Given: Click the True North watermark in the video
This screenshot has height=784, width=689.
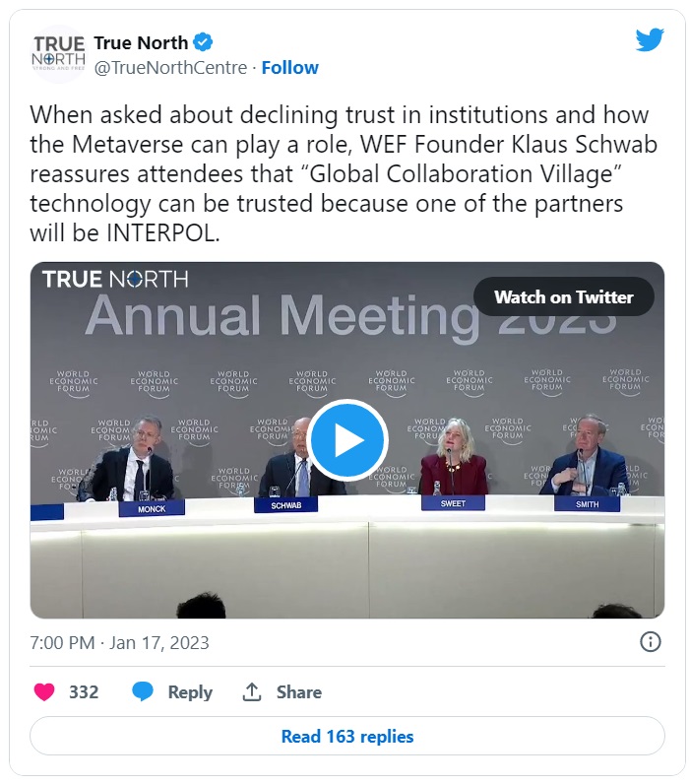Looking at the screenshot, I should pyautogui.click(x=115, y=279).
